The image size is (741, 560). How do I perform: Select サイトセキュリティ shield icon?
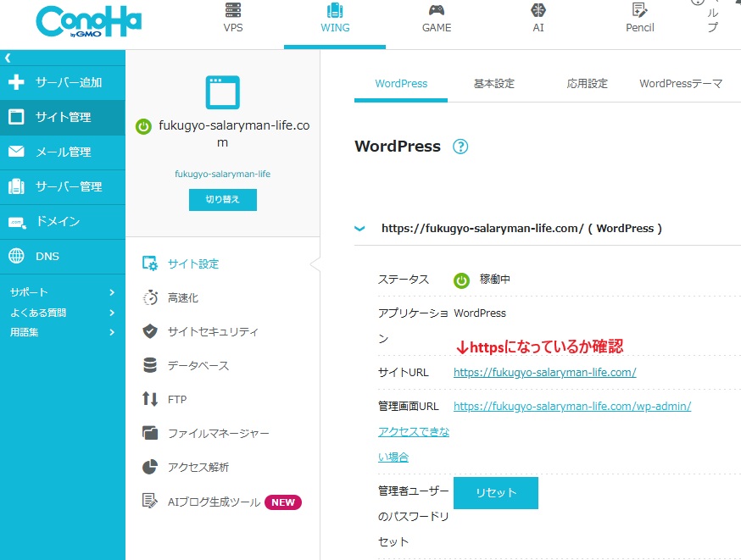point(150,332)
